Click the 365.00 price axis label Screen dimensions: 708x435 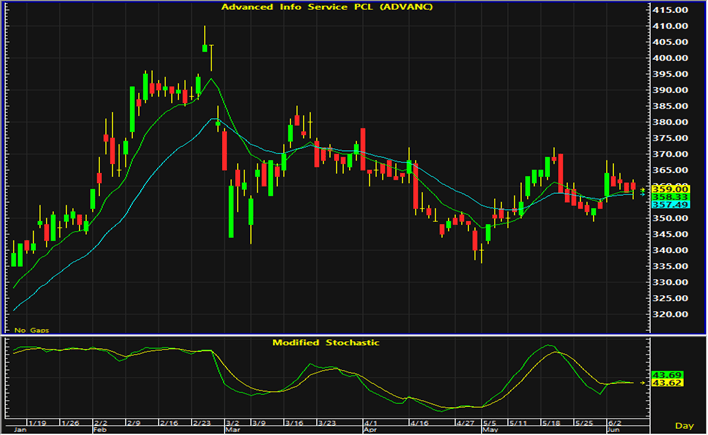[x=670, y=170]
